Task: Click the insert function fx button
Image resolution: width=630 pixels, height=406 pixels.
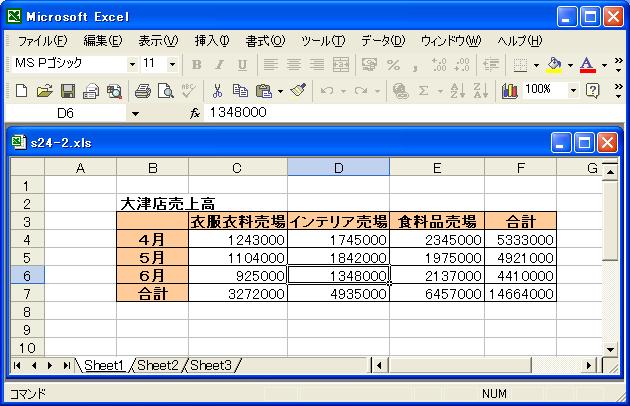Action: [x=195, y=114]
